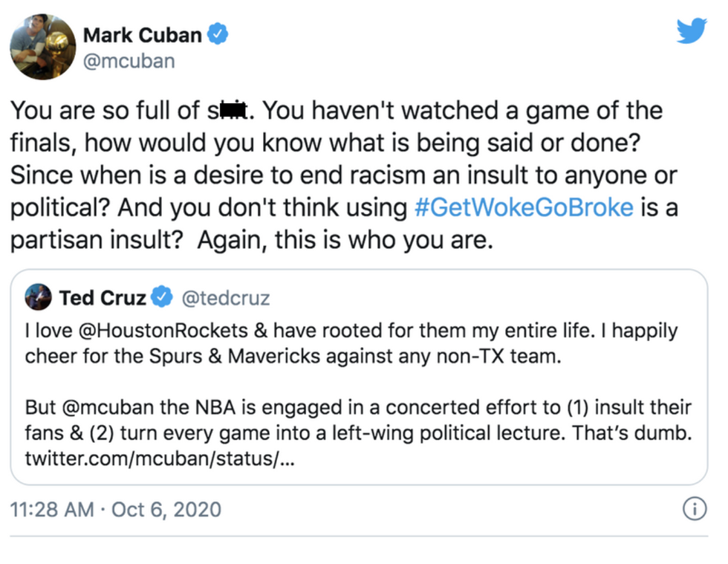Click the Twitter bird logo
Viewport: 728px width, 564px height.
691,30
